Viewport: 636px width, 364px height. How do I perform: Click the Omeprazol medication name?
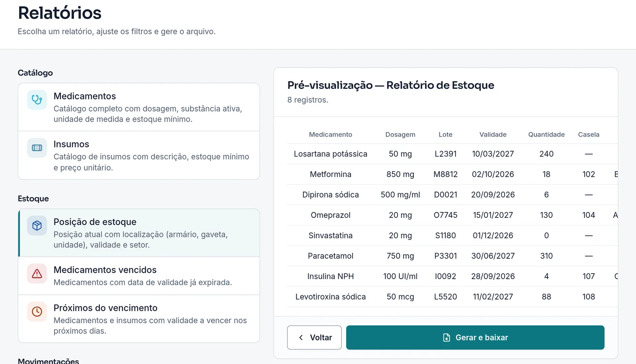(x=331, y=215)
